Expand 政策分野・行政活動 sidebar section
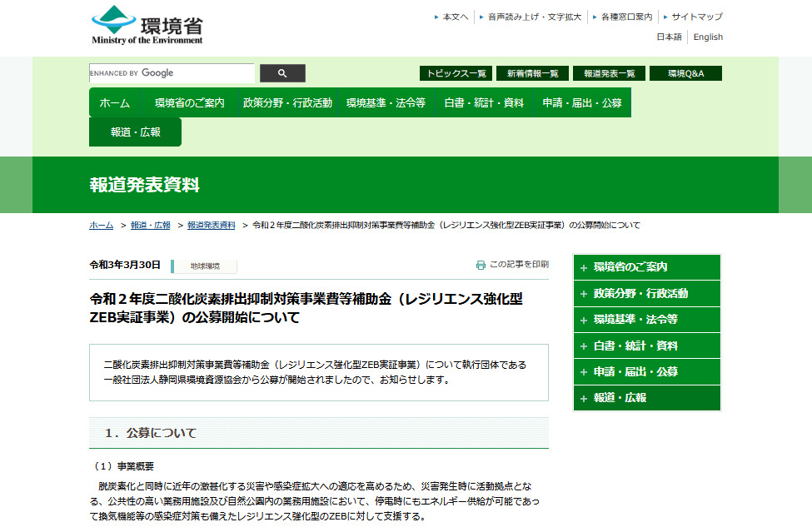 646,294
